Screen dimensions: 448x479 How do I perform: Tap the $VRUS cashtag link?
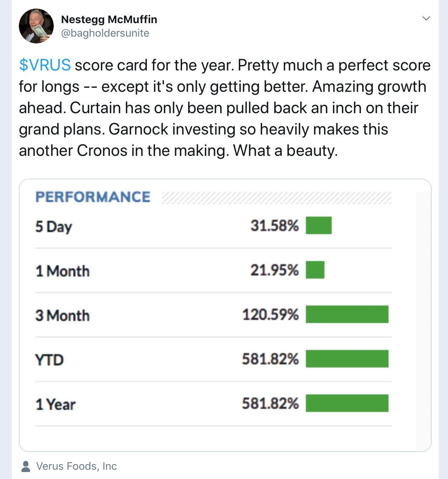[45, 65]
